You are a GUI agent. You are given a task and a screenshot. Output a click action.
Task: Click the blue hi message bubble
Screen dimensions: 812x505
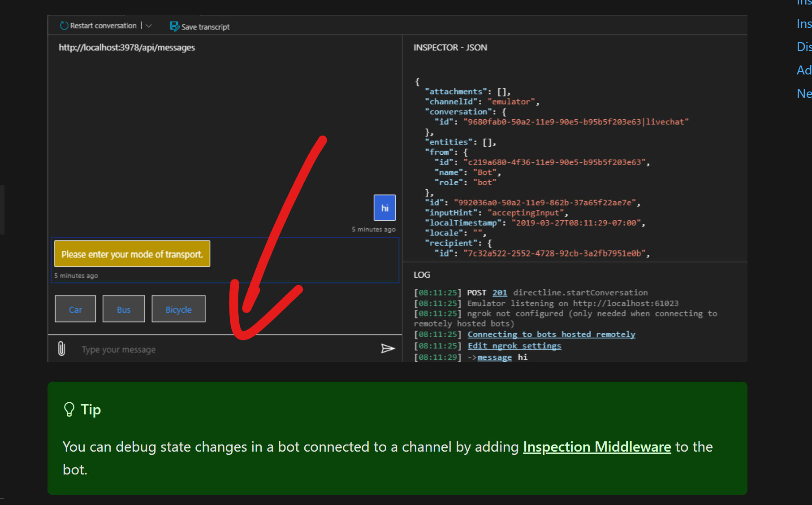pos(384,208)
